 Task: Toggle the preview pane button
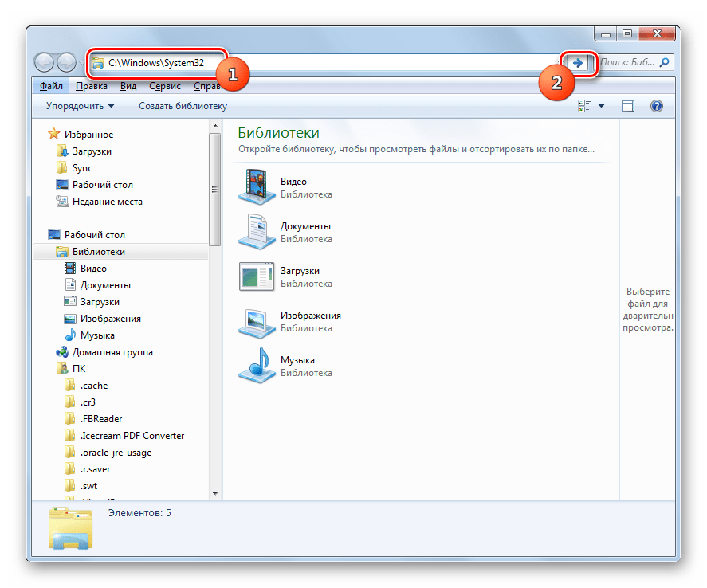tap(628, 106)
